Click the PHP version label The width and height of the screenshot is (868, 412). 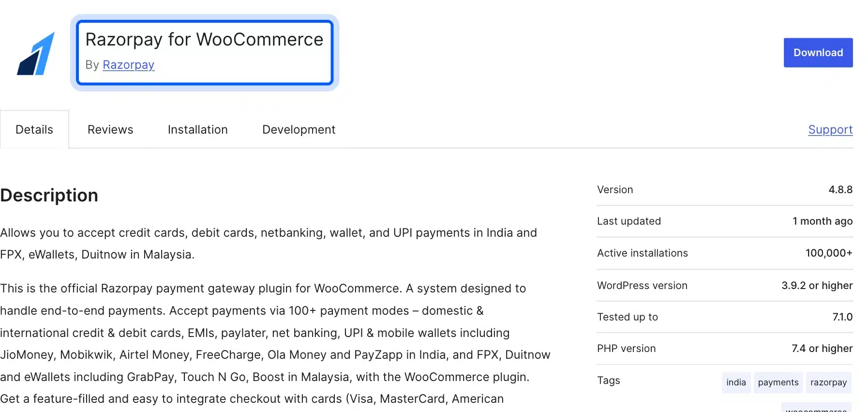click(626, 349)
